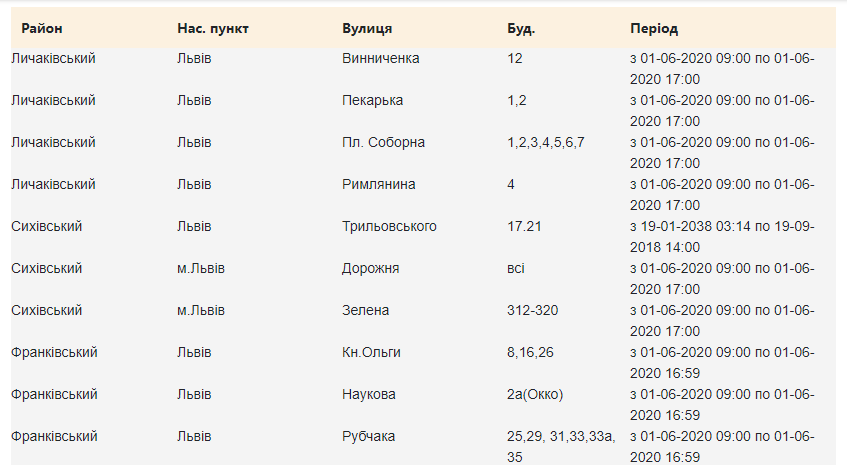Select the Пекарька street cell
Image resolution: width=847 pixels, height=465 pixels.
372,101
